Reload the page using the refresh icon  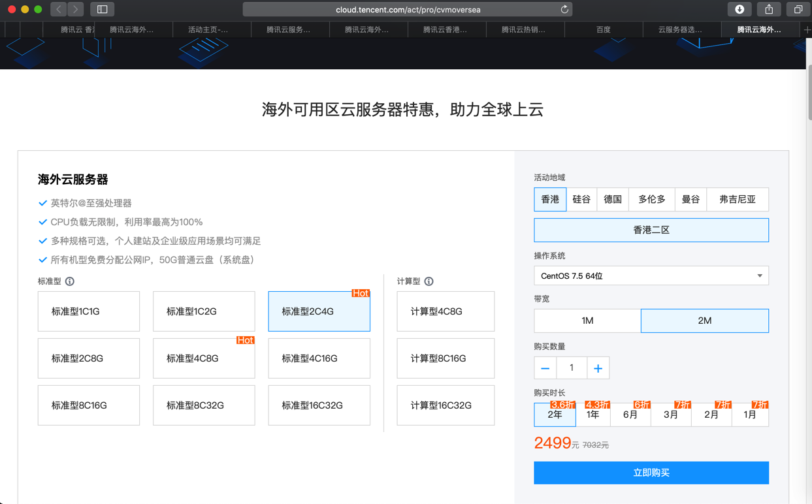pyautogui.click(x=564, y=9)
